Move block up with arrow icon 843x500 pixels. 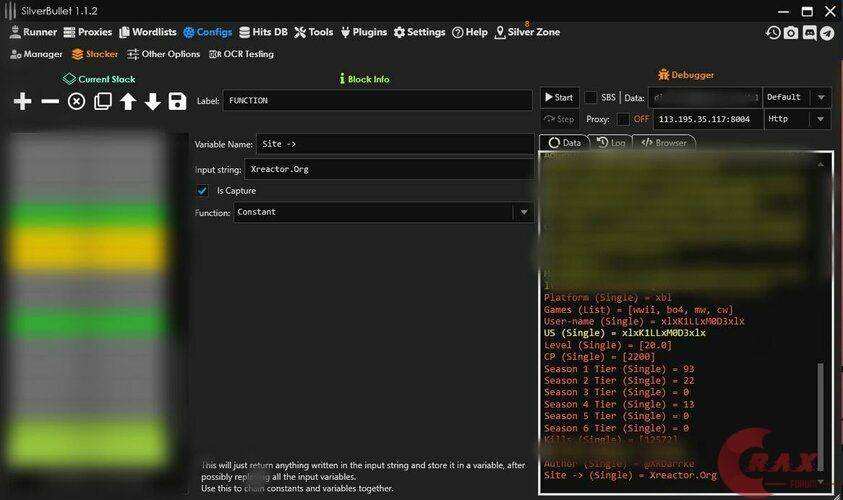(x=128, y=101)
